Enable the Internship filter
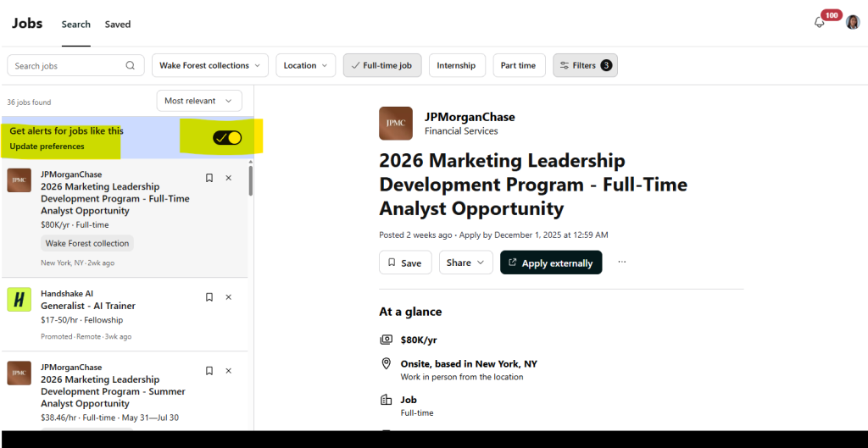868x448 pixels. click(x=456, y=66)
